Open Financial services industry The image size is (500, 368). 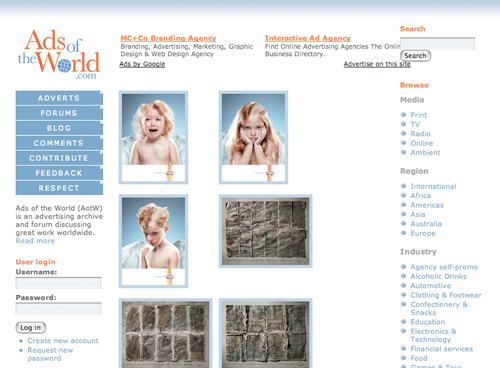[x=442, y=349]
